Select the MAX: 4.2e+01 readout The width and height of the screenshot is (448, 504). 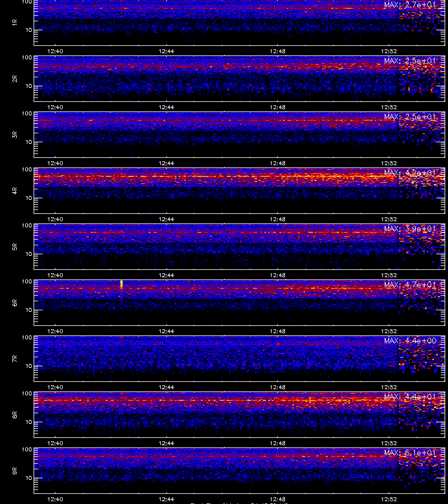click(x=410, y=172)
